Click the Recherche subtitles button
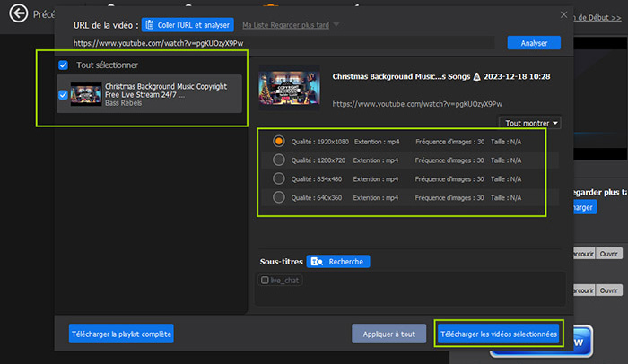This screenshot has height=364, width=628. 338,262
